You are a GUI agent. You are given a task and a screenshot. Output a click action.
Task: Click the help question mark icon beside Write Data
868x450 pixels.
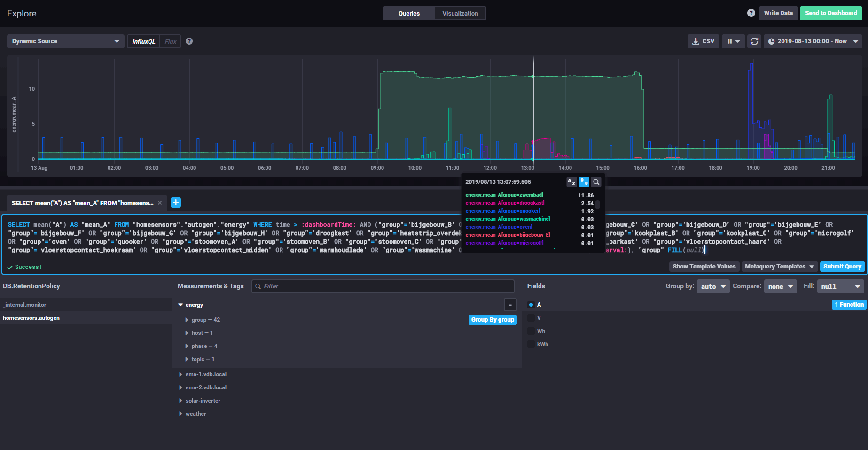[x=751, y=13]
